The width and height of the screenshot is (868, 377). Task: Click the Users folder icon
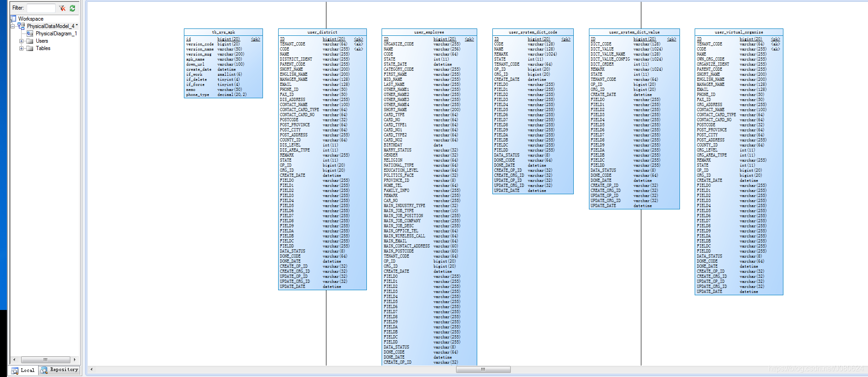click(30, 41)
